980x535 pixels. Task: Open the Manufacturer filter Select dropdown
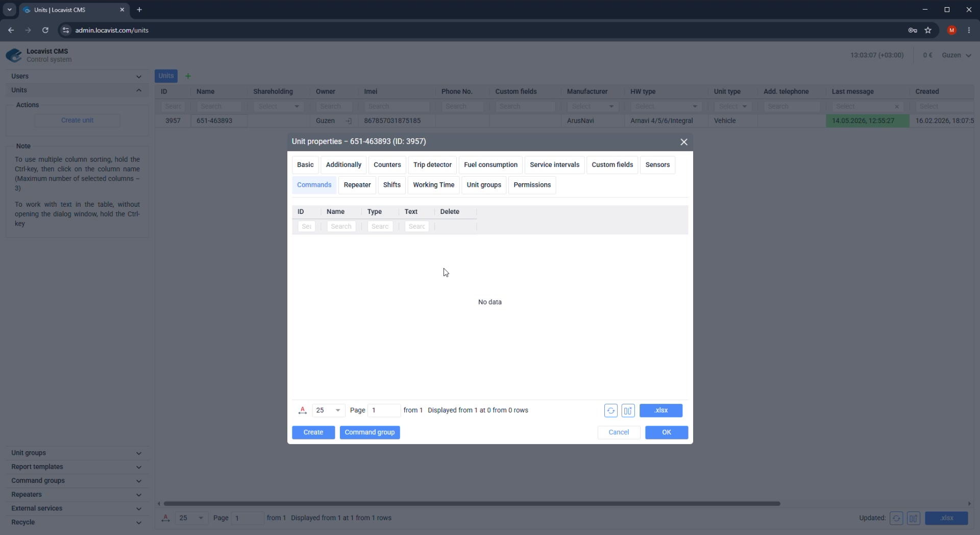(593, 107)
